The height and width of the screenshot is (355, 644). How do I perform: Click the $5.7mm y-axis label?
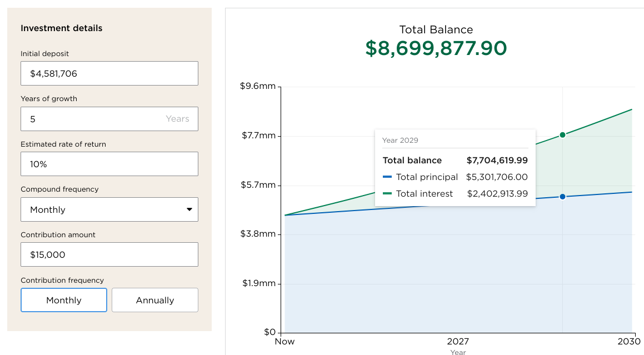click(258, 185)
